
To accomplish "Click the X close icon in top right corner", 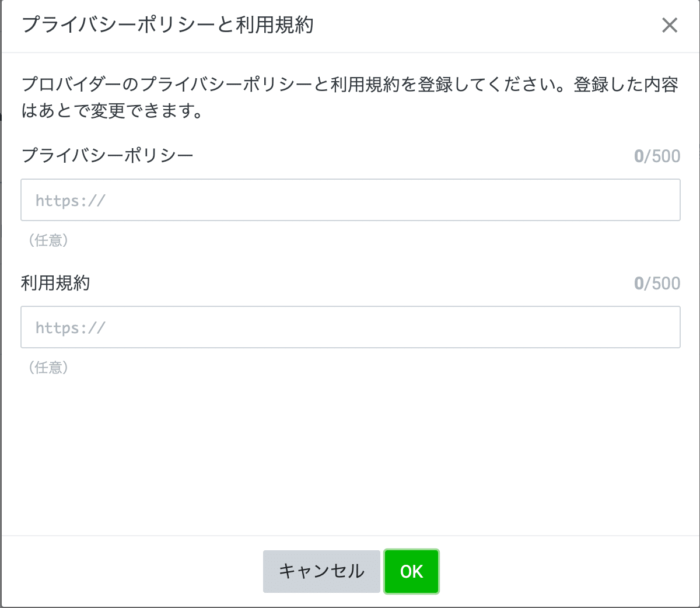I will pyautogui.click(x=670, y=26).
